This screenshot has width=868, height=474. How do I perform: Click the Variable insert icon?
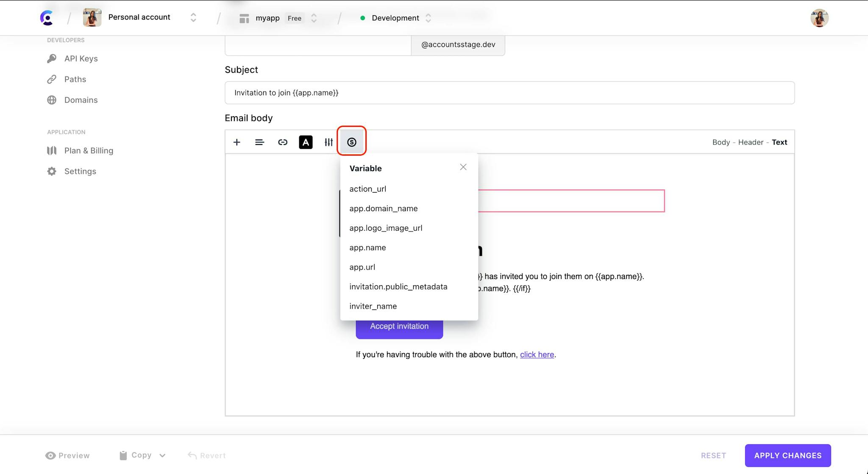coord(351,142)
